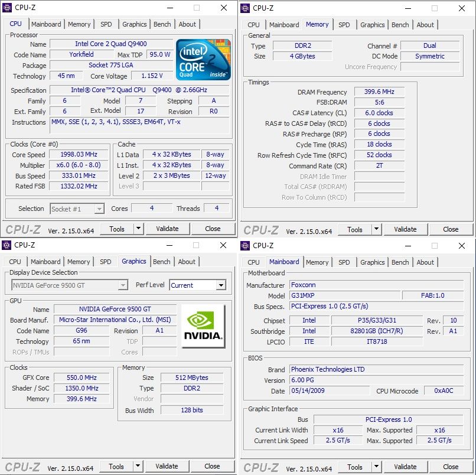Click Max TDP value 95.0 W
Viewport: 476px width, 475px height.
coord(159,54)
